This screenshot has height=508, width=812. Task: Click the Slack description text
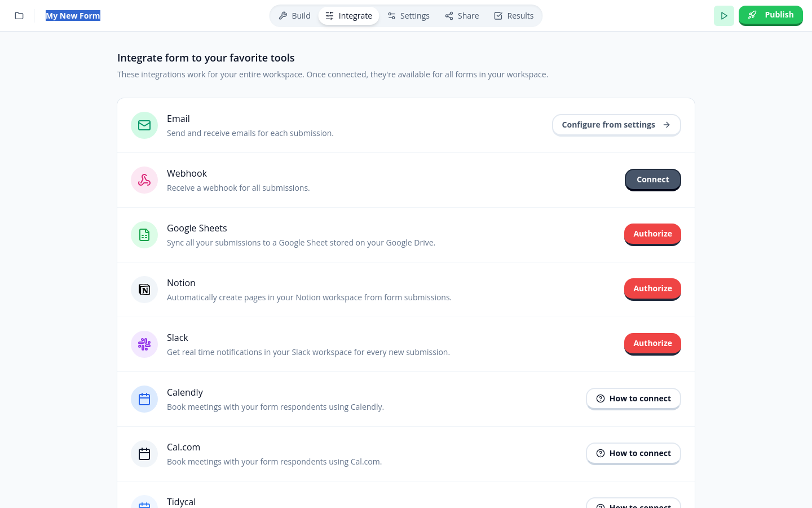[308, 352]
